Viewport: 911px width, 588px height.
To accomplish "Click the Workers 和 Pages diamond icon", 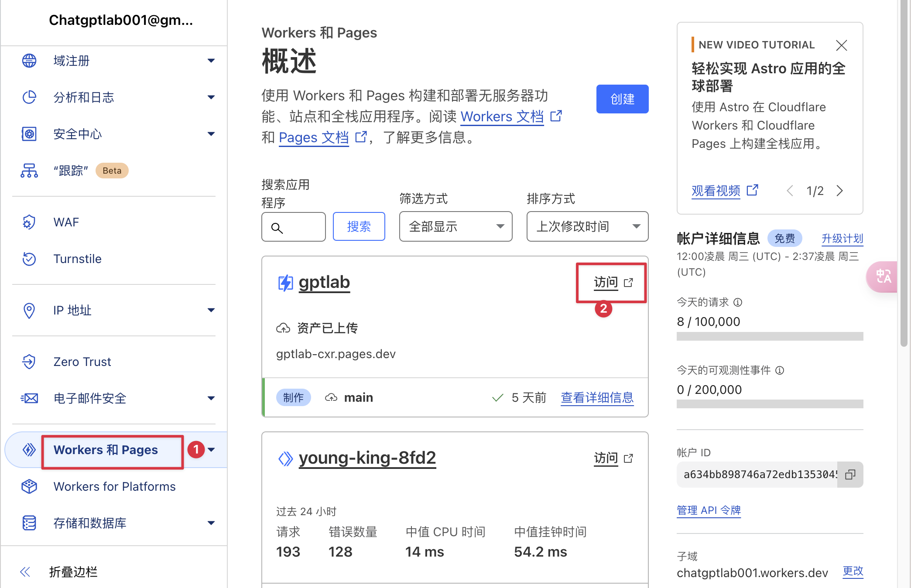I will coord(29,450).
